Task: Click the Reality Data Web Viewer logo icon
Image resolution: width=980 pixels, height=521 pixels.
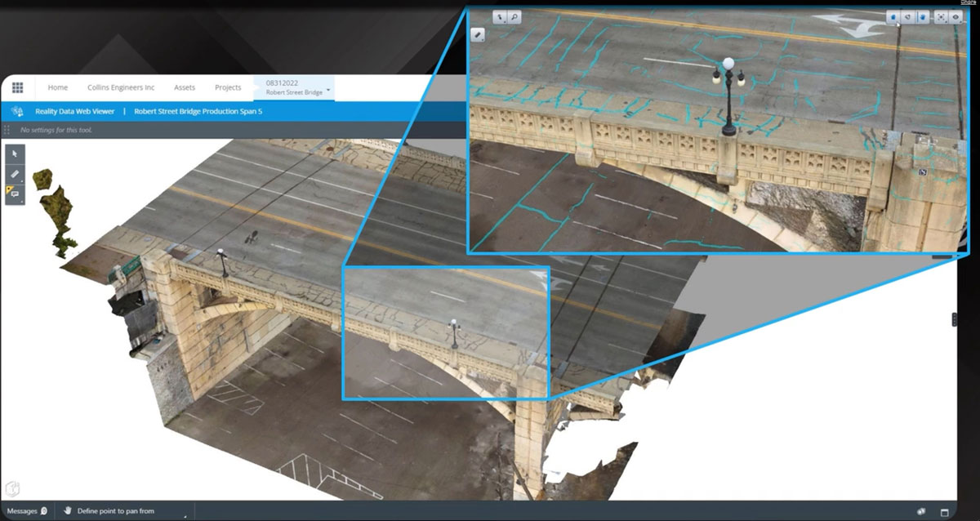Action: point(17,112)
